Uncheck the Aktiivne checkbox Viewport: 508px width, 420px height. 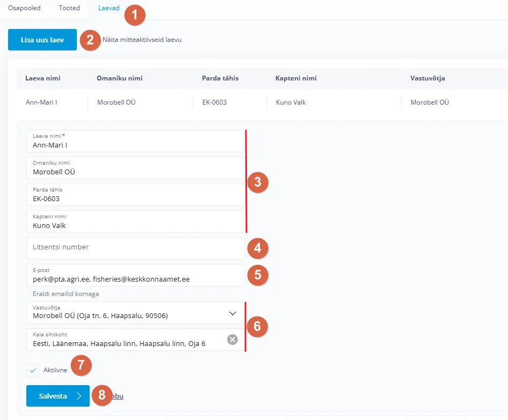pyautogui.click(x=33, y=370)
